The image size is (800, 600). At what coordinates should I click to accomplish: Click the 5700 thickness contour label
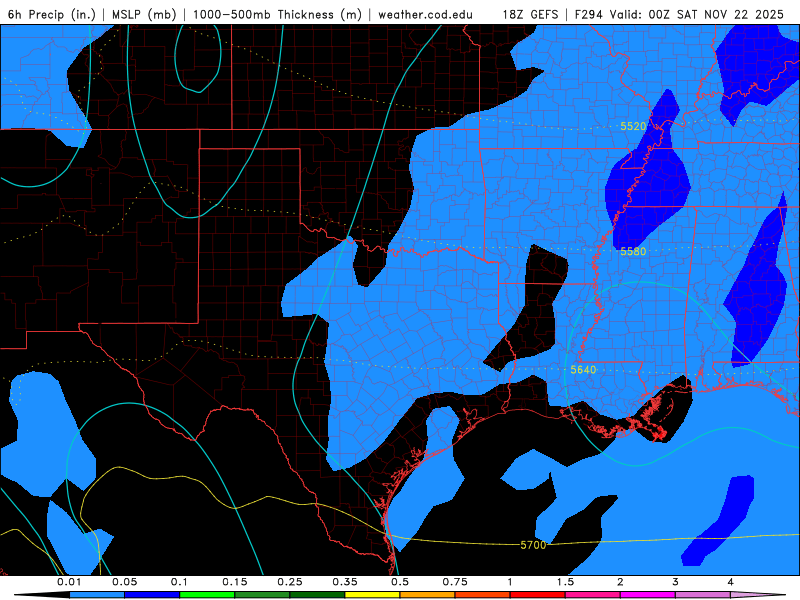[x=533, y=545]
